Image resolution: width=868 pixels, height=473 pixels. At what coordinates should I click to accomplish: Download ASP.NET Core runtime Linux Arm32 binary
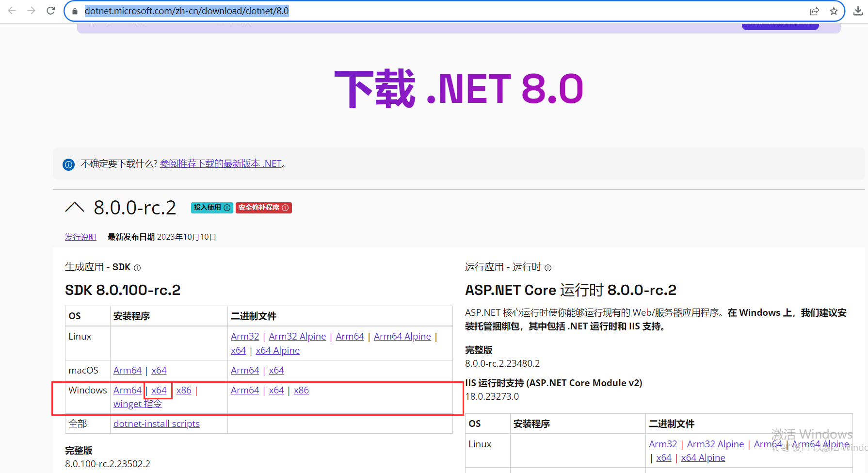click(x=663, y=444)
